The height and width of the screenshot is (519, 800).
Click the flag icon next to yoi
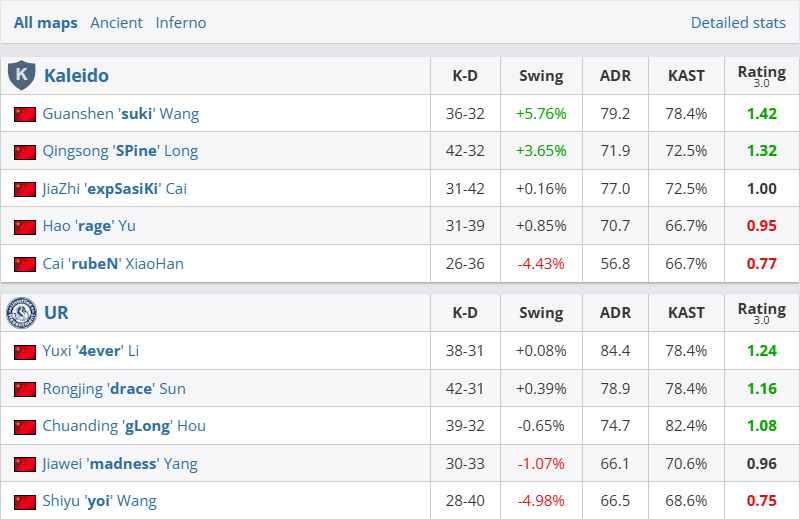click(25, 502)
